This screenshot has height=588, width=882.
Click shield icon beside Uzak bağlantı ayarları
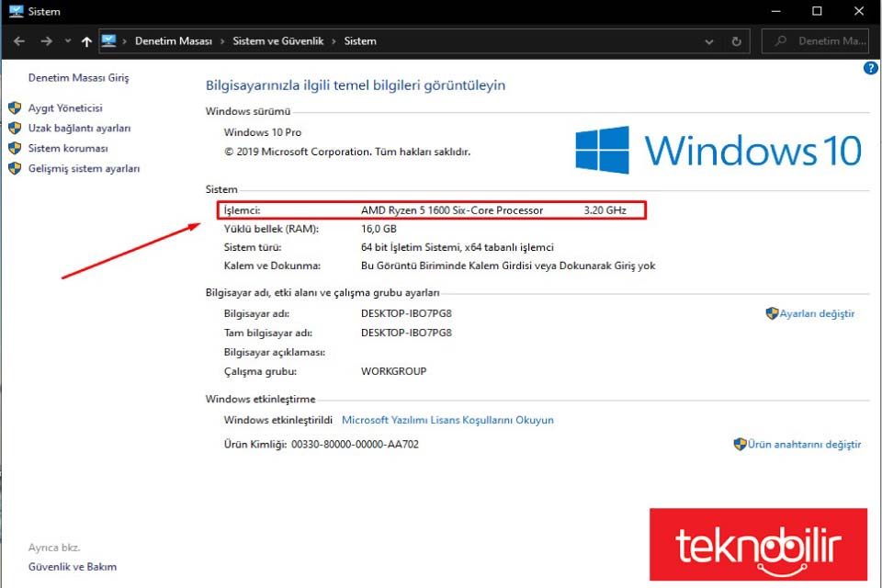tap(16, 129)
